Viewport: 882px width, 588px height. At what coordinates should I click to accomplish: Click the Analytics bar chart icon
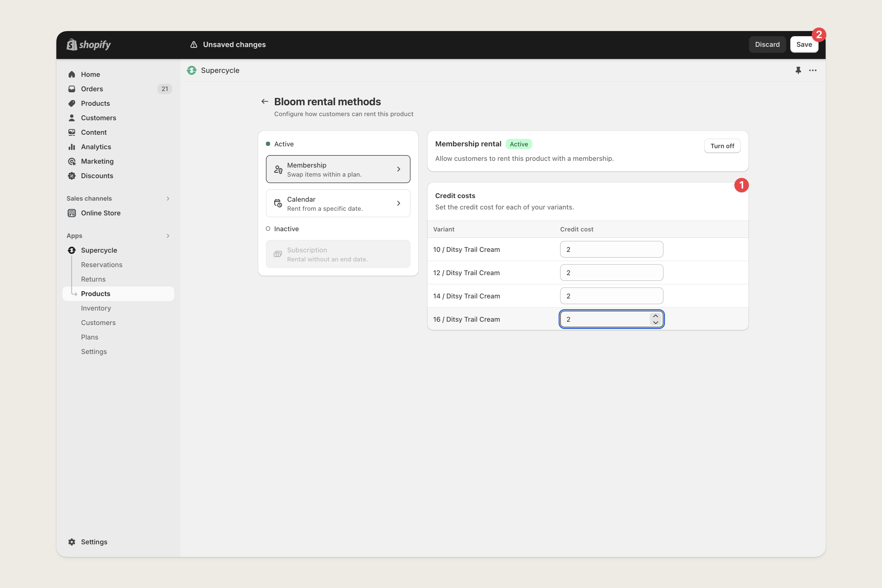pos(72,147)
